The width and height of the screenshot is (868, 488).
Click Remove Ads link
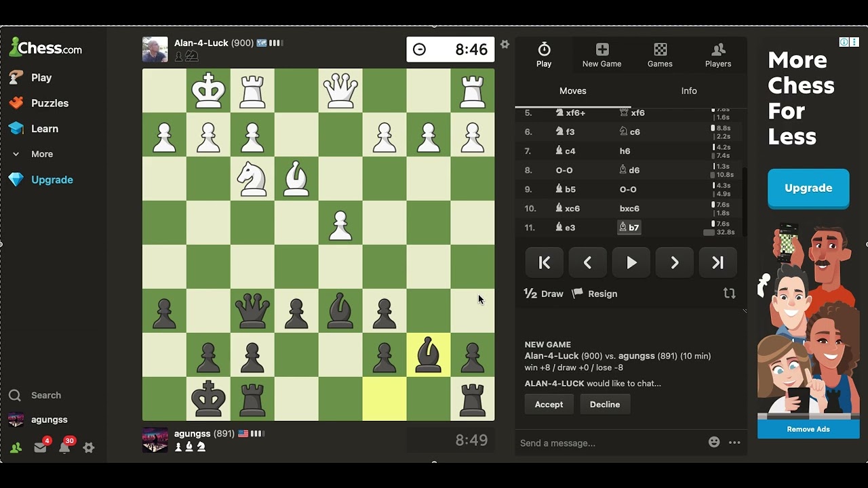808,429
